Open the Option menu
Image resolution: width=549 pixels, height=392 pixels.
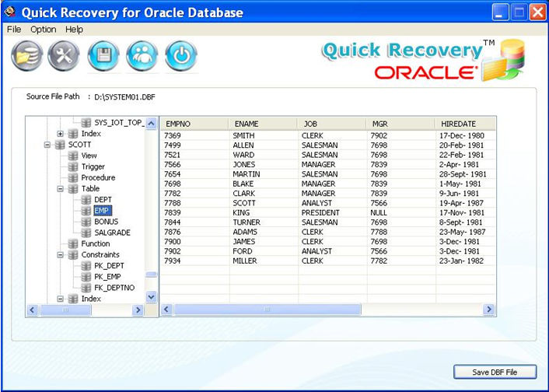point(44,30)
